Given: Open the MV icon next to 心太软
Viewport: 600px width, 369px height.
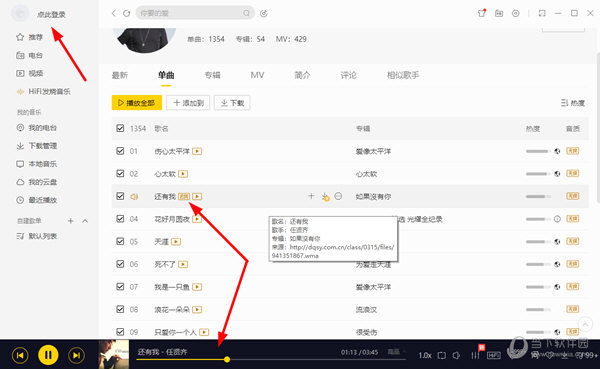Looking at the screenshot, I should [183, 174].
